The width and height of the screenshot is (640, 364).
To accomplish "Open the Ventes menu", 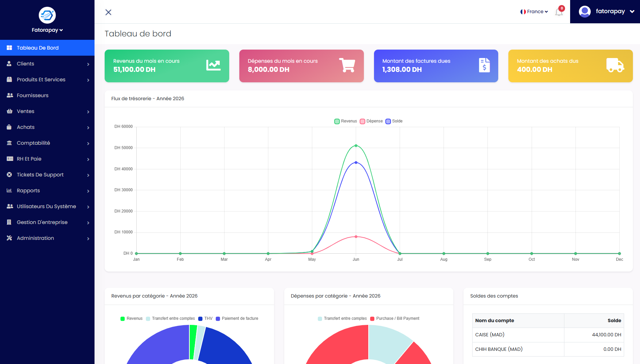I will pos(47,111).
